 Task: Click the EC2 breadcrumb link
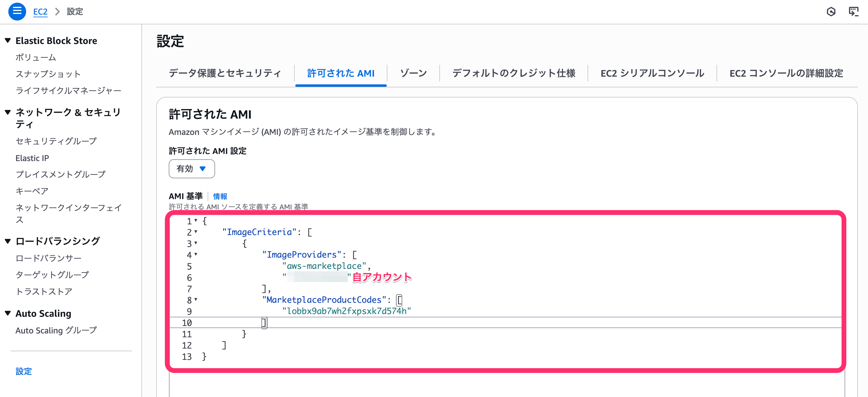point(40,12)
